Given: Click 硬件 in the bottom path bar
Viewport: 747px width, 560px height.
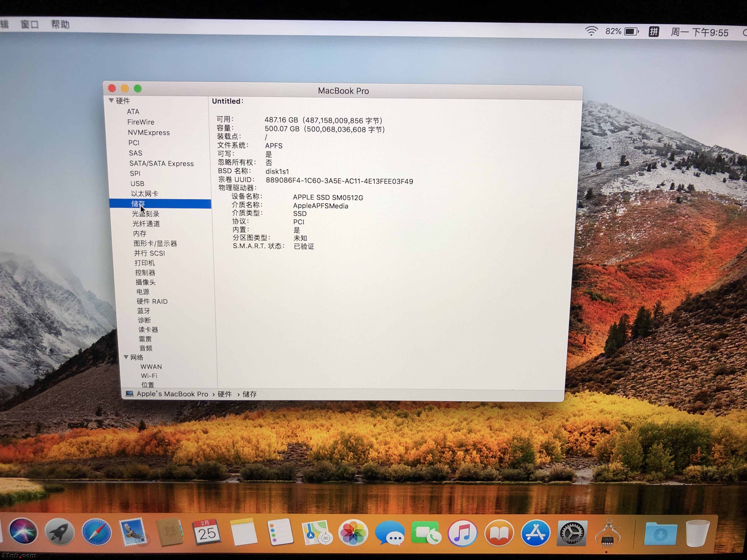Looking at the screenshot, I should (225, 394).
